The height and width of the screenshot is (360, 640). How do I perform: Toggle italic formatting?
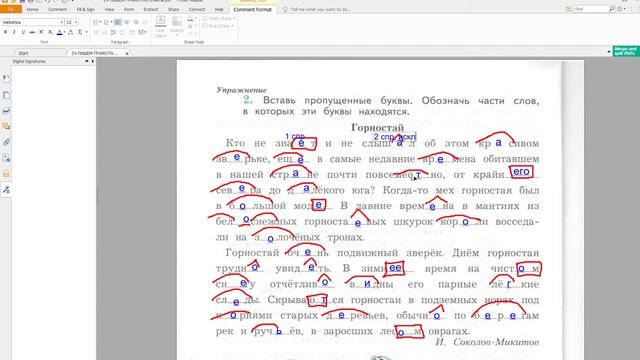click(x=14, y=32)
